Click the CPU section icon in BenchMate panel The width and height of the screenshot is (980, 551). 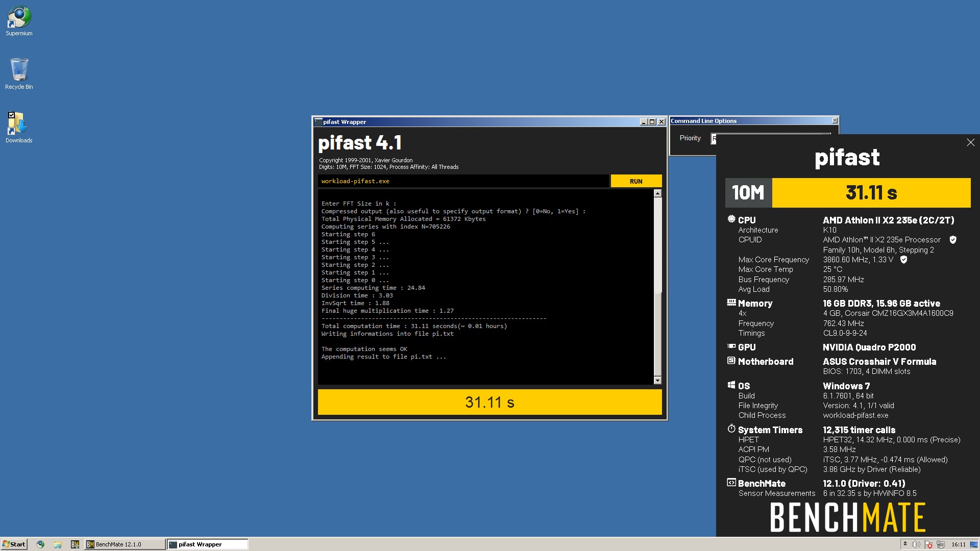(731, 219)
